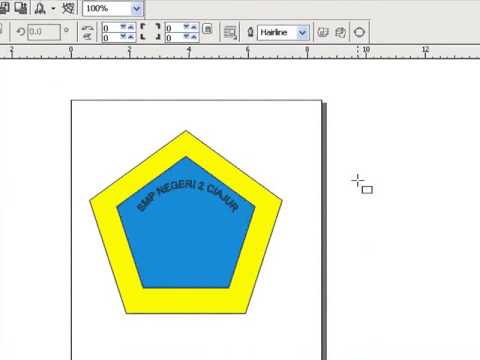Expand the Hairline outline width dropdown
This screenshot has height=360, width=480.
[303, 33]
